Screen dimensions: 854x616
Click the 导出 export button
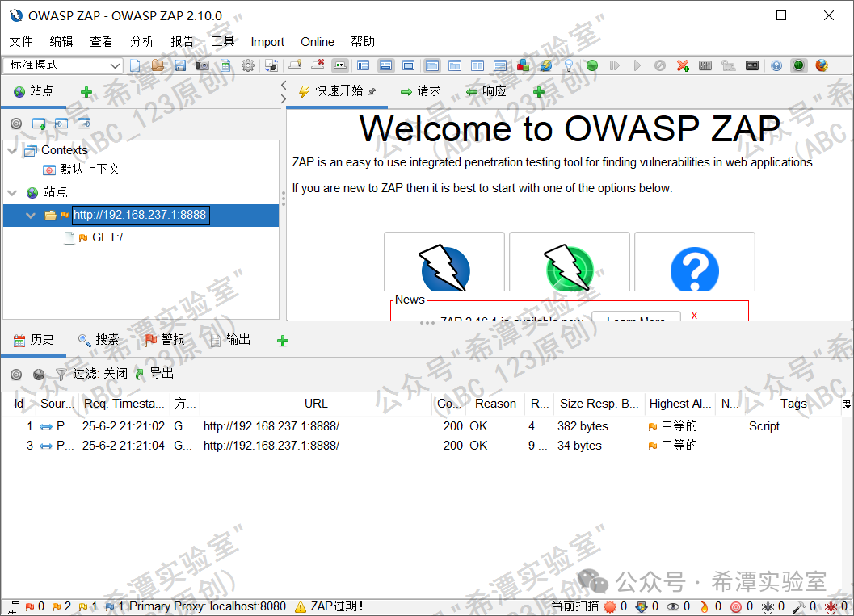[154, 373]
